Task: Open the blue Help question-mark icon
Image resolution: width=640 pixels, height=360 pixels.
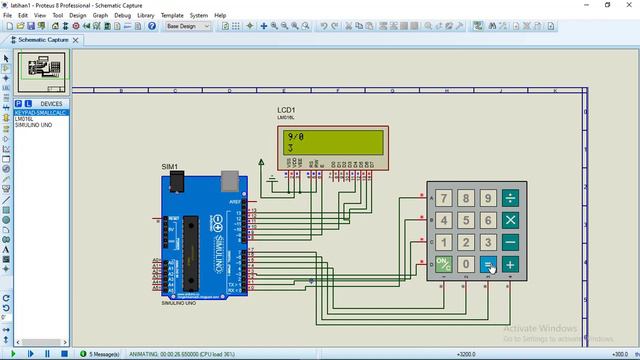Action: click(152, 26)
